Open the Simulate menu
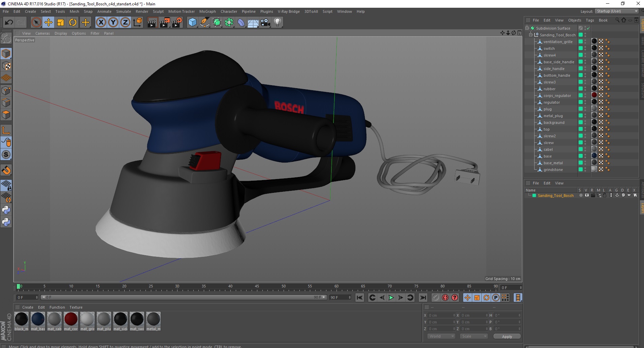The image size is (644, 348). click(124, 11)
